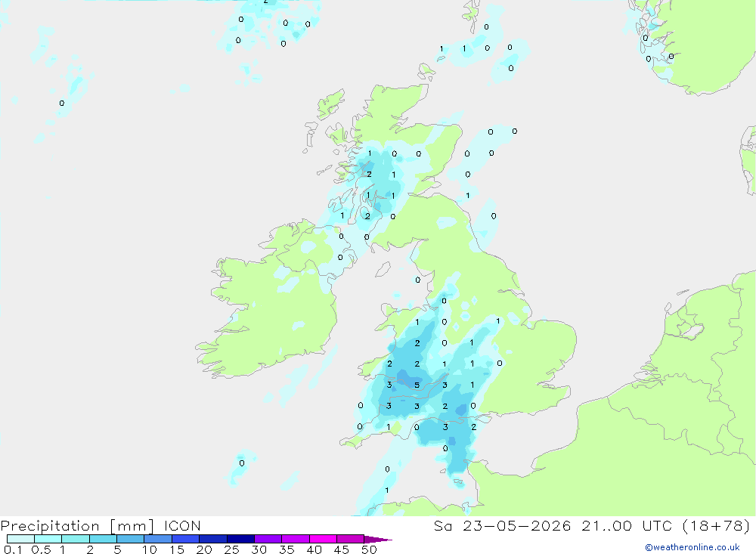Click the '0.1' legend scale label
Viewport: 756px width, 554px height.
click(x=13, y=549)
